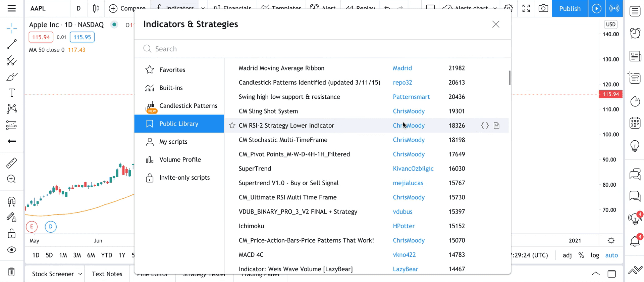Set the chart range to YTD
Screen dimensions: 644x282
[x=107, y=255]
